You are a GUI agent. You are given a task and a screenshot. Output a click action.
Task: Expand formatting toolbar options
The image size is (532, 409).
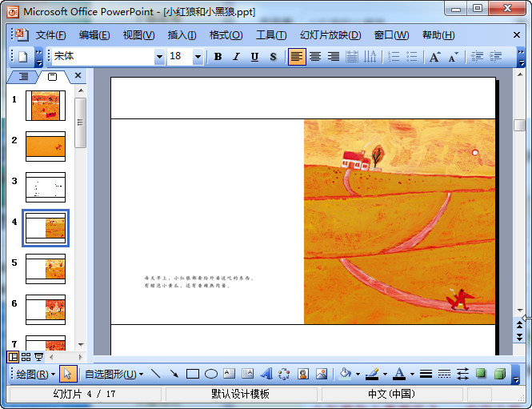pos(521,57)
